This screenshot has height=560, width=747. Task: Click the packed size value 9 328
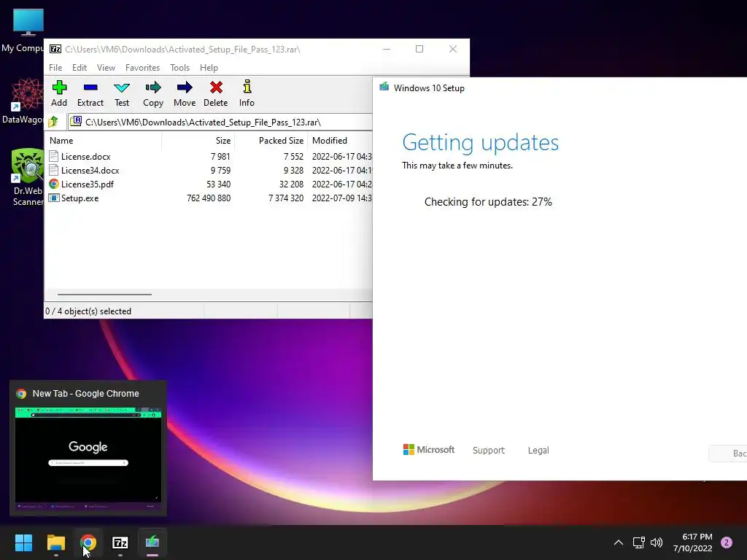[293, 170]
